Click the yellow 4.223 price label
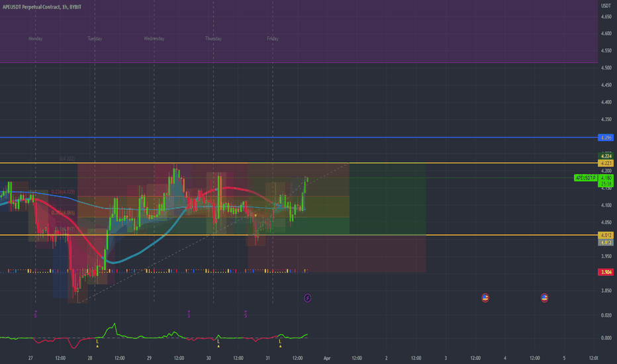 tap(606, 163)
